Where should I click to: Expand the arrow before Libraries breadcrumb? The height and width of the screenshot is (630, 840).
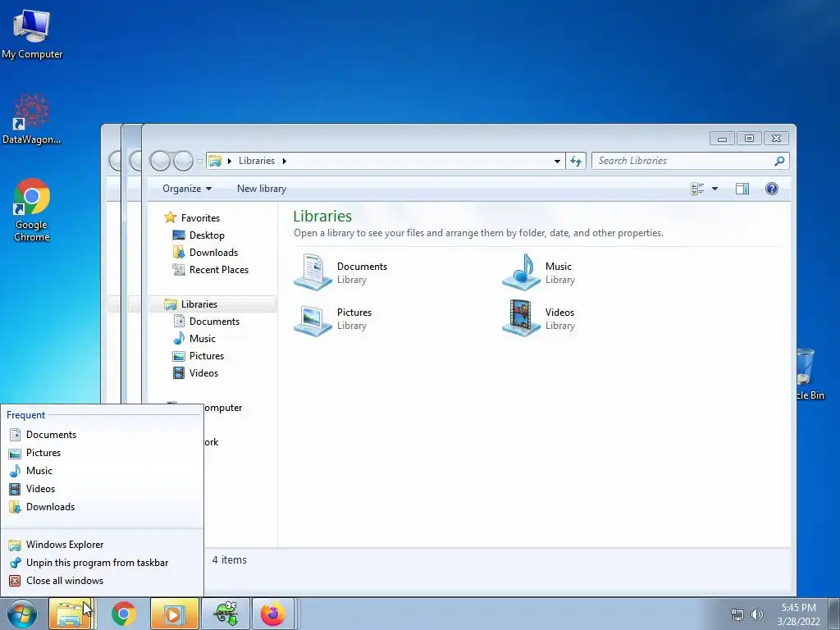coord(230,161)
